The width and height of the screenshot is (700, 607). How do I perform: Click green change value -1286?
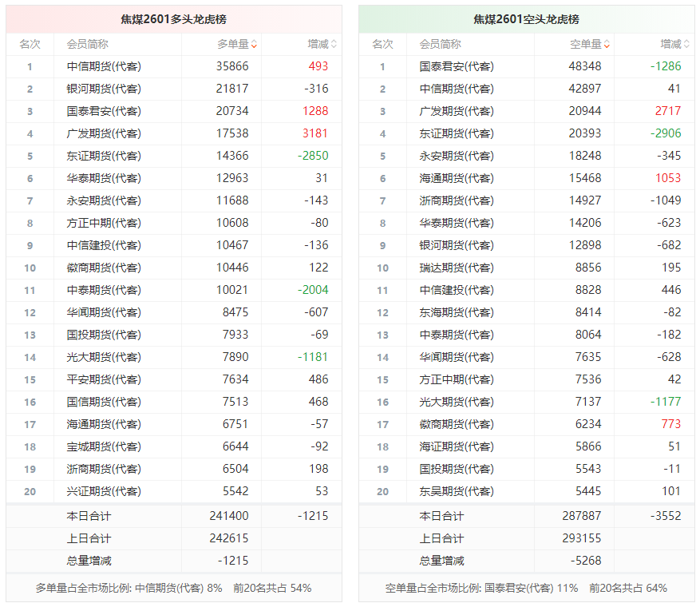(666, 66)
